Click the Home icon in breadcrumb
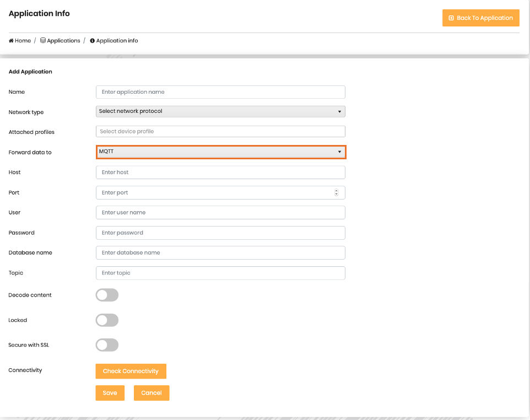The height and width of the screenshot is (420, 530). click(x=11, y=41)
